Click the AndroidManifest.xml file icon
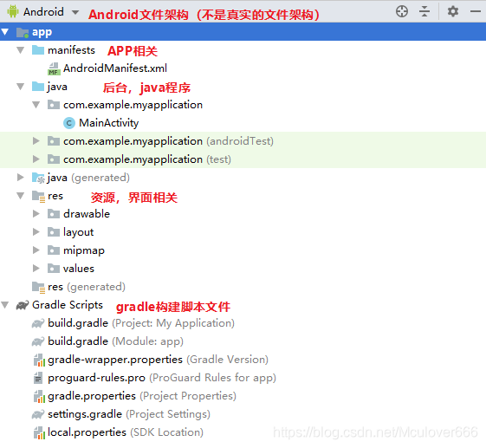Screen dimensions: 486x448 coord(54,68)
